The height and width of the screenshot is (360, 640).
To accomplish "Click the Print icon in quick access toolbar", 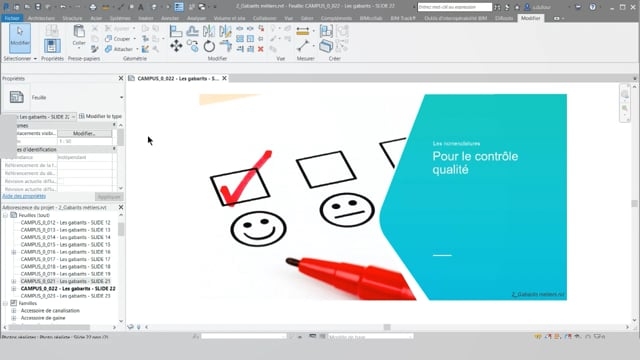I will [x=93, y=7].
